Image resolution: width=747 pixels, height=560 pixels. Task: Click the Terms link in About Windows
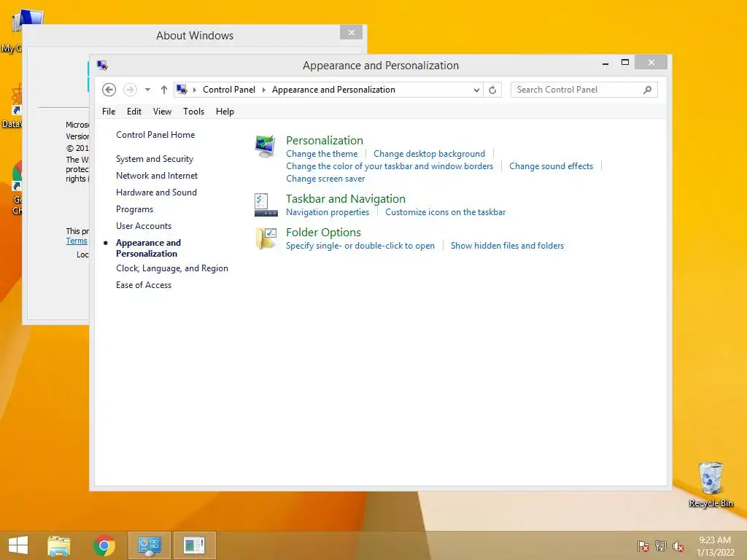pos(77,241)
